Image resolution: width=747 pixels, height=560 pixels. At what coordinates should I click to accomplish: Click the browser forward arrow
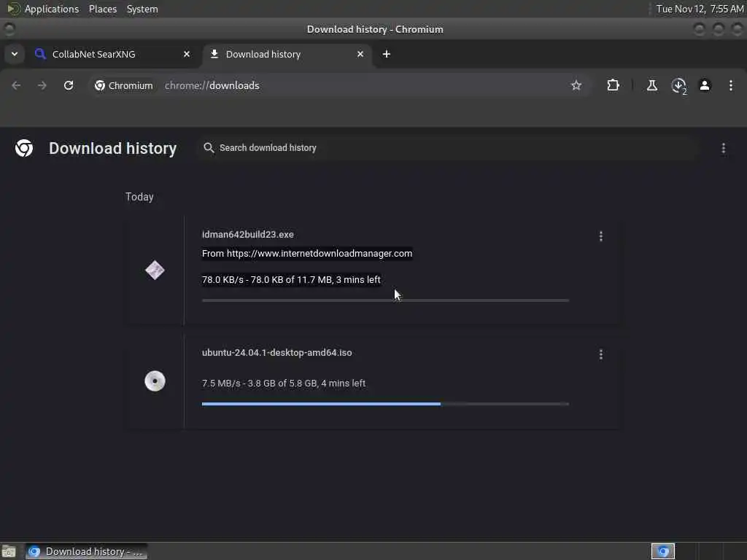[42, 86]
